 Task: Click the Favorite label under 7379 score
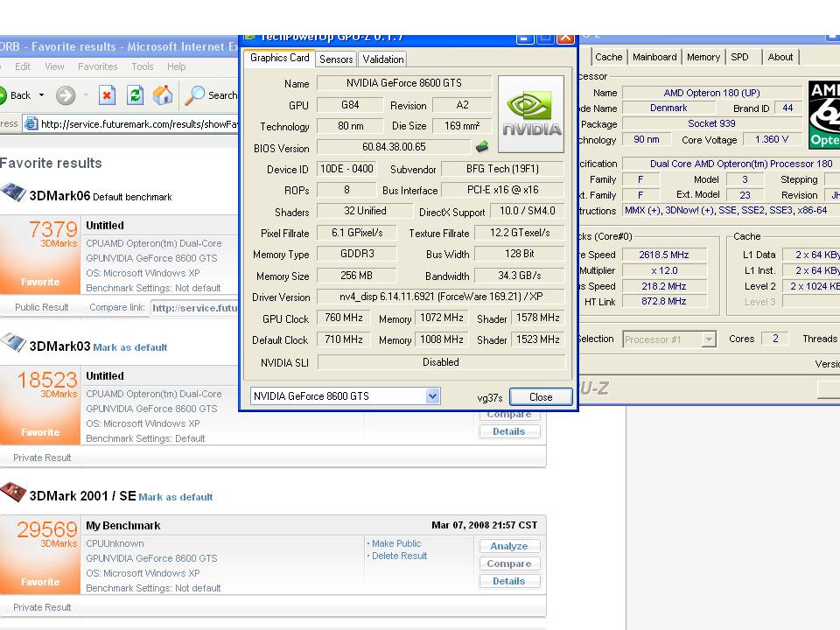tap(40, 282)
